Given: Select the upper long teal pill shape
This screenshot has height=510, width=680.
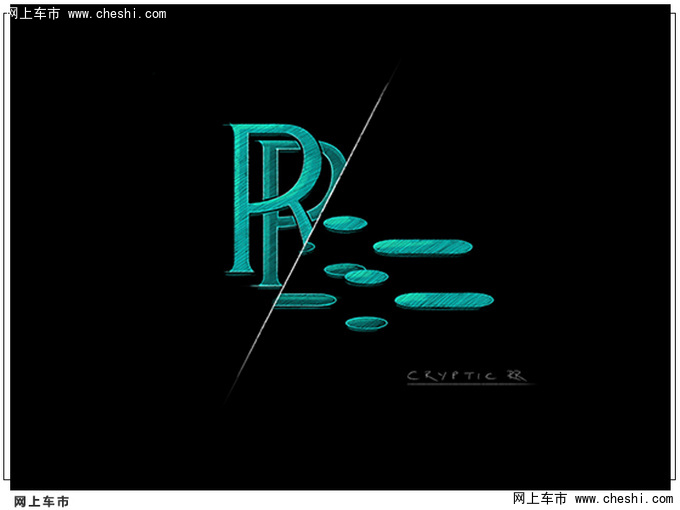Looking at the screenshot, I should point(422,247).
